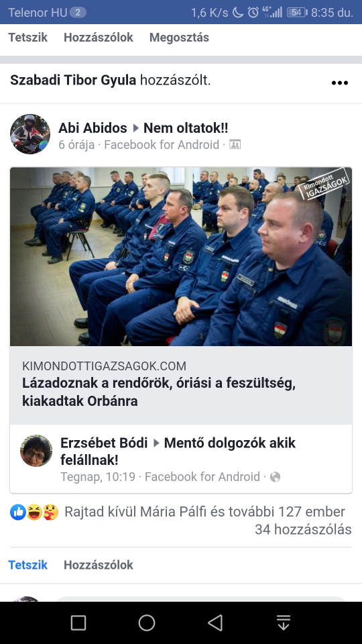Open Szabadi Tibor Gyula profile link
Image resolution: width=362 pixels, height=644 pixels.
pos(73,80)
